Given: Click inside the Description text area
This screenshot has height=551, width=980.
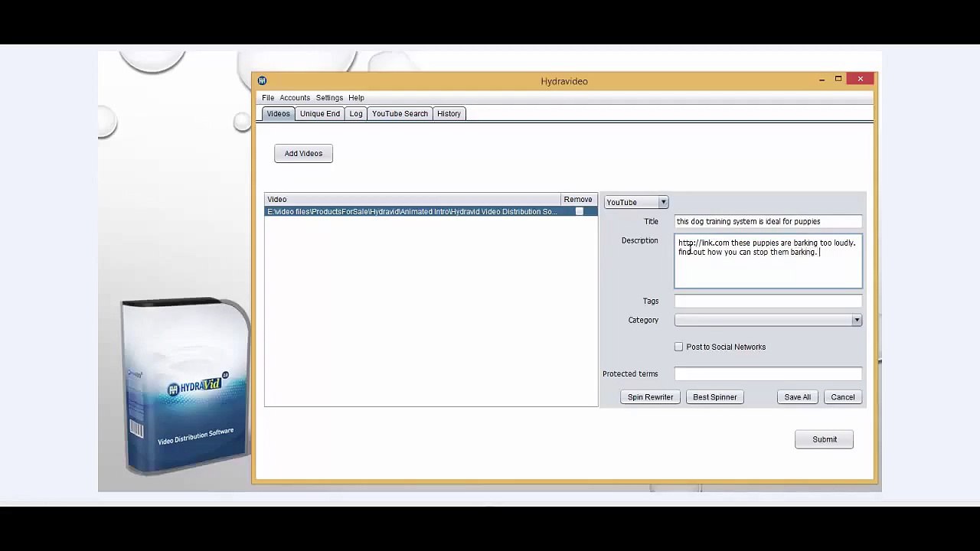Looking at the screenshot, I should point(768,262).
